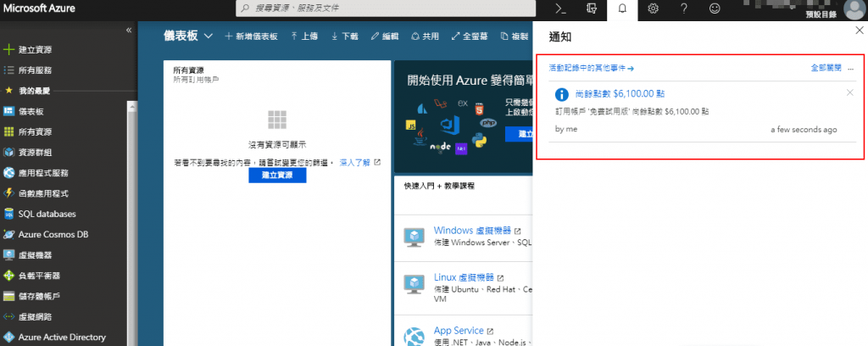Click the blue info icon in notification

coord(562,94)
